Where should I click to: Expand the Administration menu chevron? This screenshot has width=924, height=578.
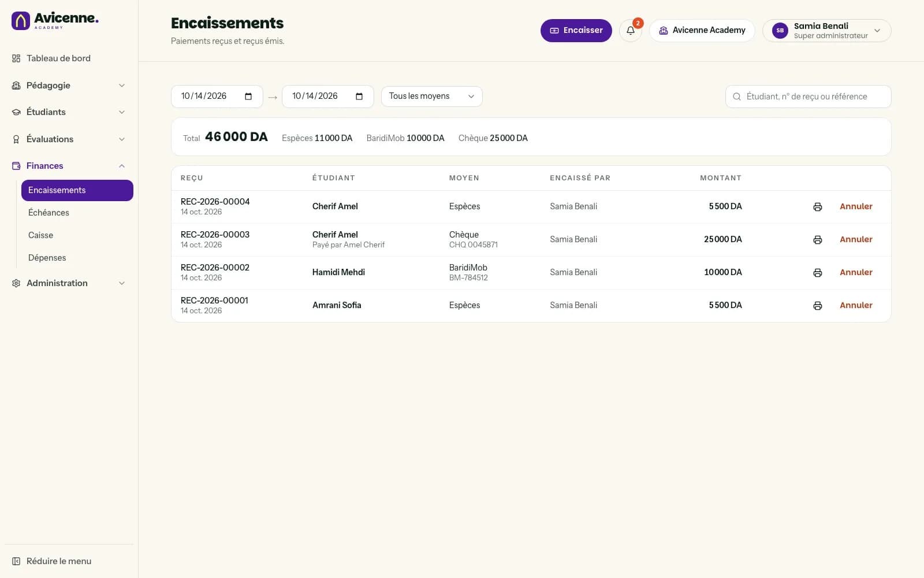tap(122, 283)
